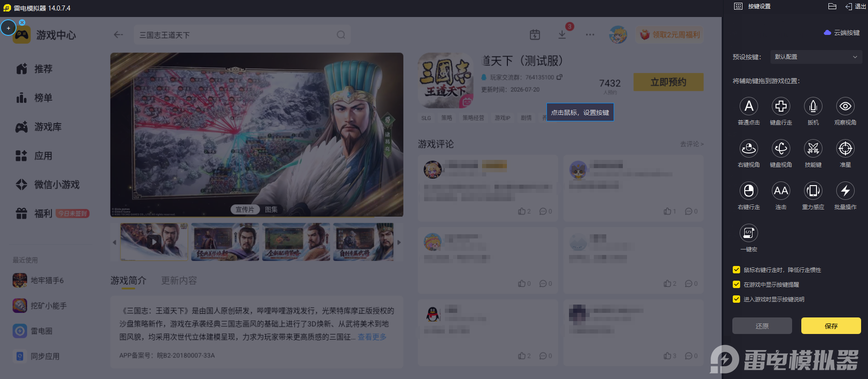This screenshot has width=868, height=379.
Task: Open the three-dot more options menu
Action: point(590,34)
